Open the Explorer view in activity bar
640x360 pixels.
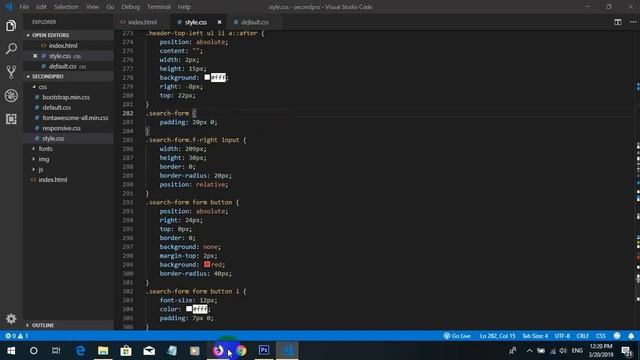click(x=11, y=26)
